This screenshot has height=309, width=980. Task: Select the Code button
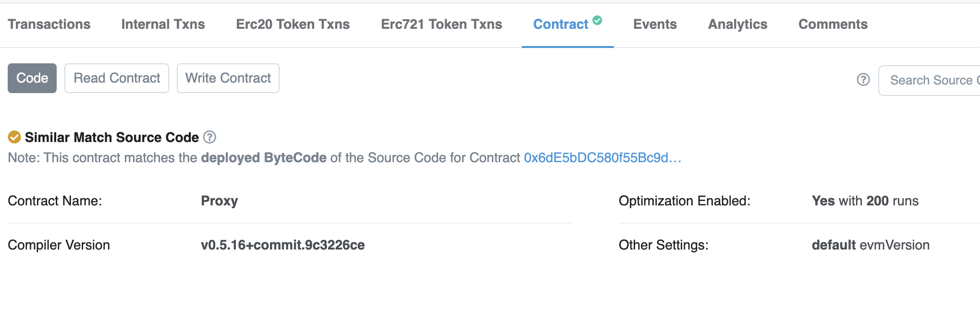click(32, 78)
